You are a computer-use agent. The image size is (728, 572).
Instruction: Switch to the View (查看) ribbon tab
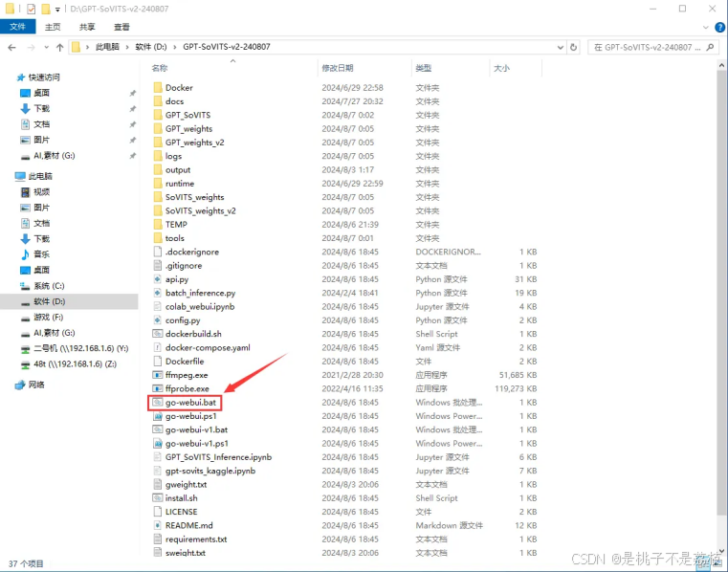click(x=121, y=27)
